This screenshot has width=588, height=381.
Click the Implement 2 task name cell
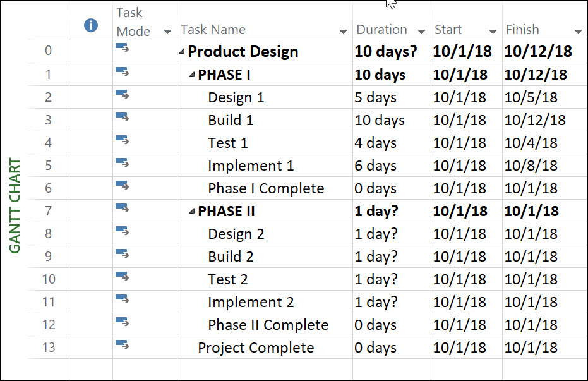point(265,302)
